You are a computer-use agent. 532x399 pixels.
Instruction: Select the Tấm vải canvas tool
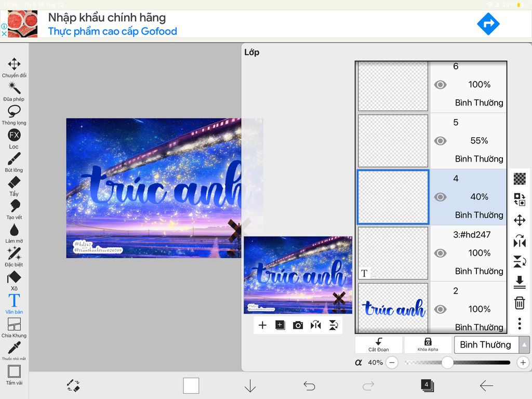(x=14, y=375)
